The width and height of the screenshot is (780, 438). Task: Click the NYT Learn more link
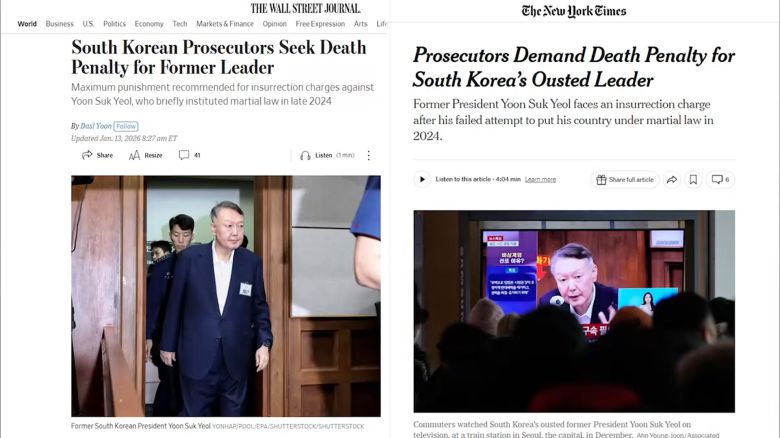540,180
